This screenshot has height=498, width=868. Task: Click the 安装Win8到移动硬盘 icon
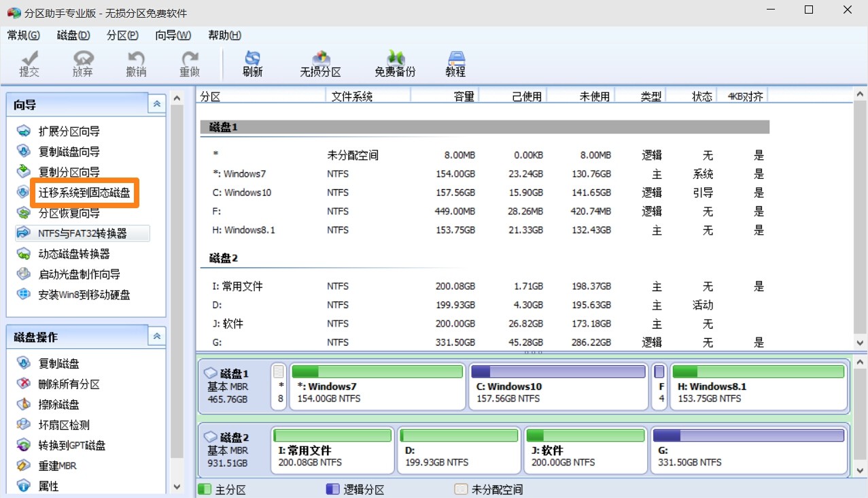[24, 295]
